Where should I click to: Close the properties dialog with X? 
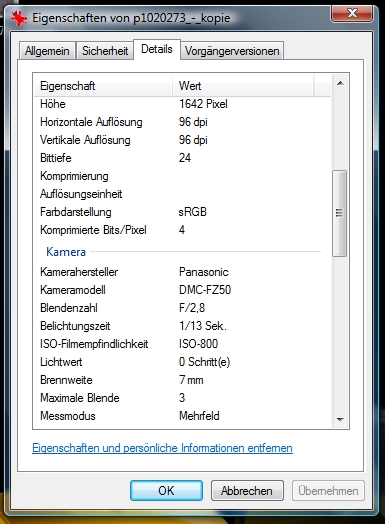tap(352, 14)
